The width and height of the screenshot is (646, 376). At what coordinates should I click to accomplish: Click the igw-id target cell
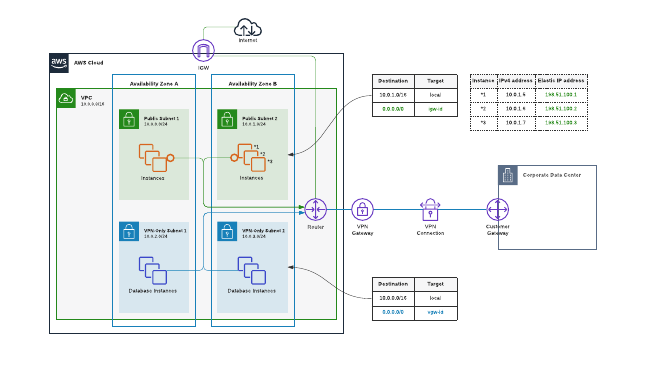click(x=435, y=109)
